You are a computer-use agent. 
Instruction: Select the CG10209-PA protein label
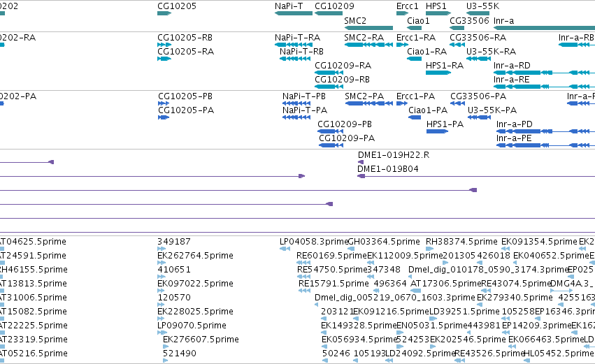click(347, 138)
